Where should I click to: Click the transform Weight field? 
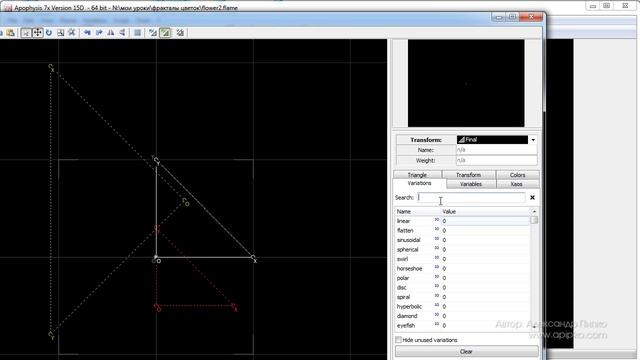[x=496, y=160]
